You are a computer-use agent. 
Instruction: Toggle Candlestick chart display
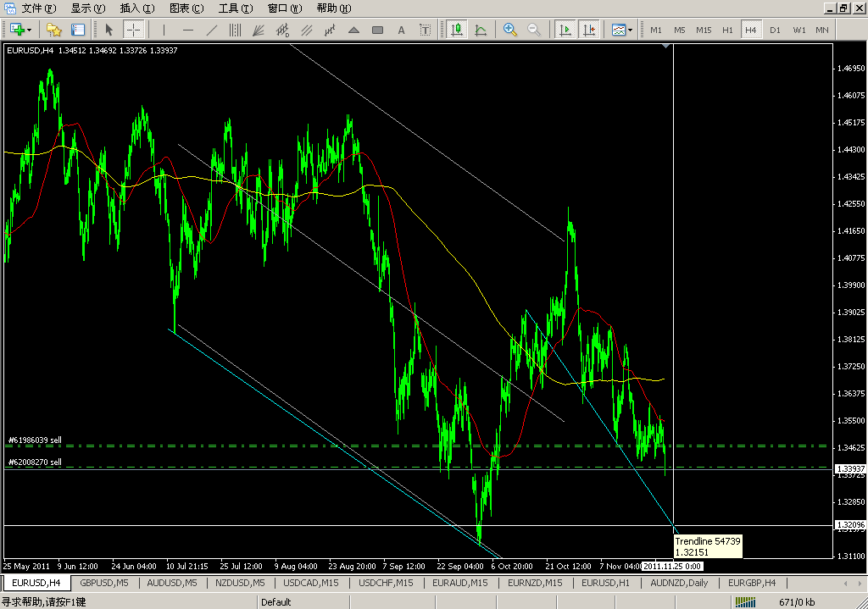tap(458, 30)
